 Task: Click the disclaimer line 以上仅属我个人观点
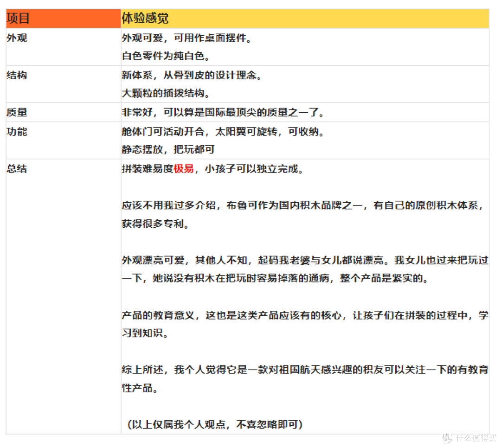tap(215, 424)
